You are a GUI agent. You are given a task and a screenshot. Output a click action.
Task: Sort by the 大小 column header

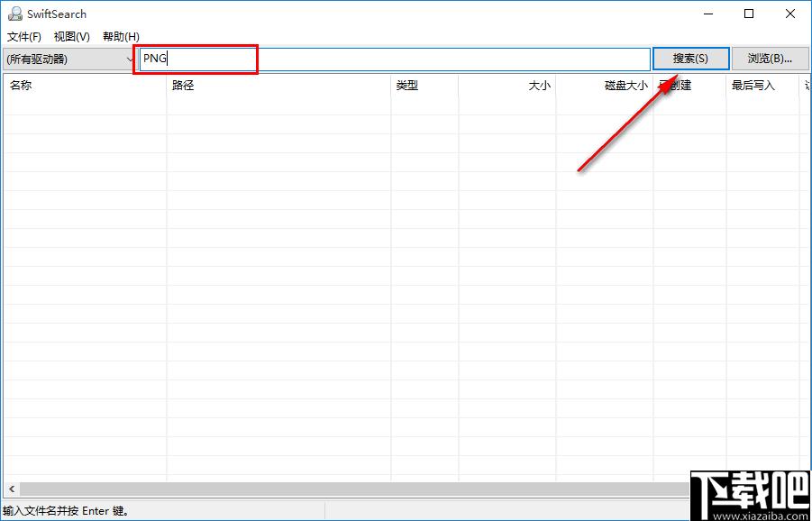[x=507, y=86]
